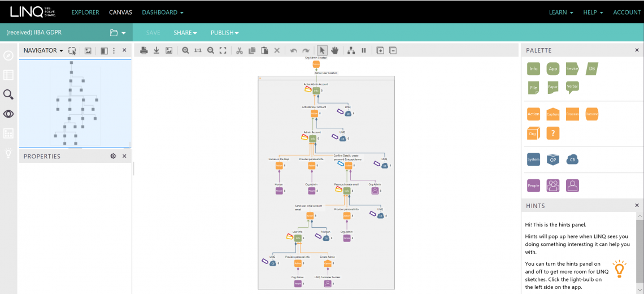
Task: Open the LEARN menu
Action: (561, 12)
